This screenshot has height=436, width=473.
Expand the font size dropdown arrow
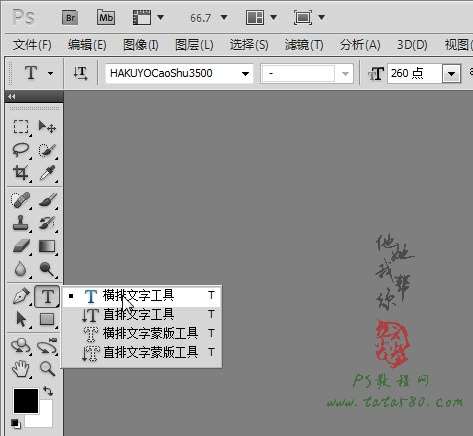[451, 73]
